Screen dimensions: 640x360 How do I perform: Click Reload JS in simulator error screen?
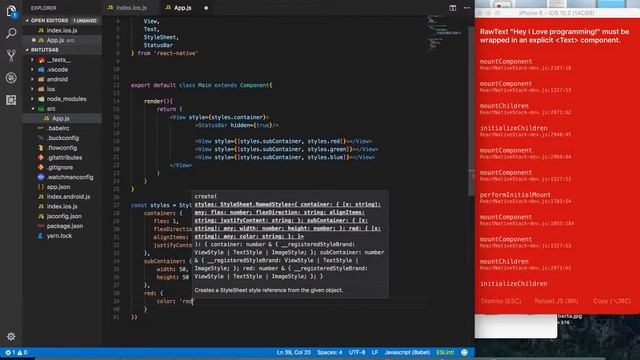click(556, 301)
